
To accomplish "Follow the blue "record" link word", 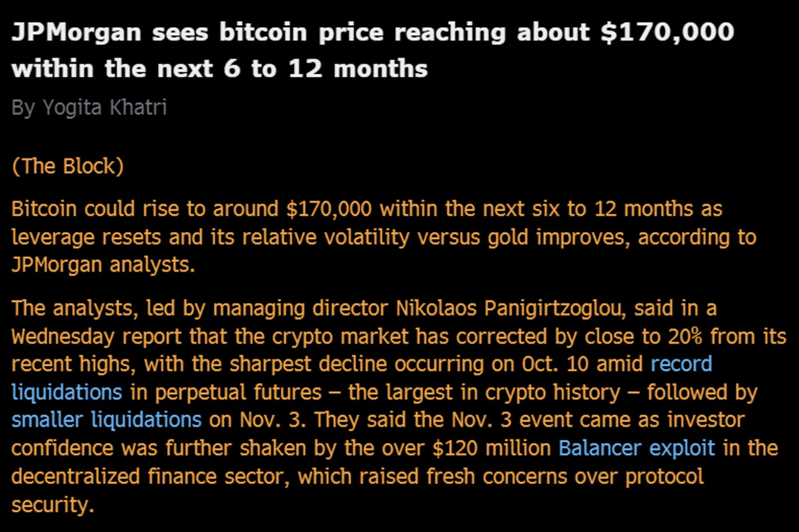I will pos(681,364).
